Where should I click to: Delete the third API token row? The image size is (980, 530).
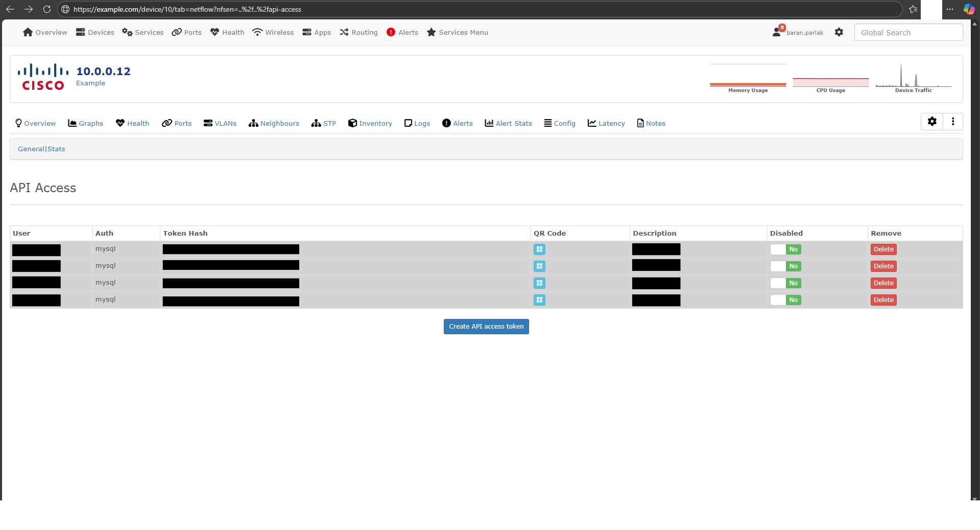(883, 283)
